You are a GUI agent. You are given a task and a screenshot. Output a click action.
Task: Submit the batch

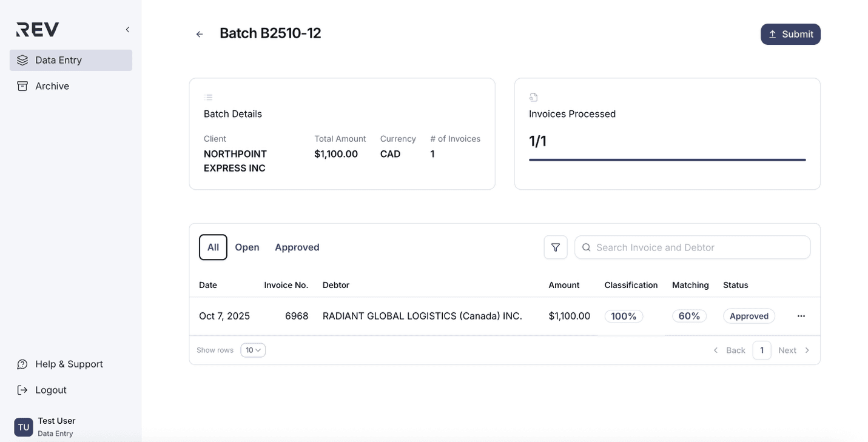pos(790,35)
